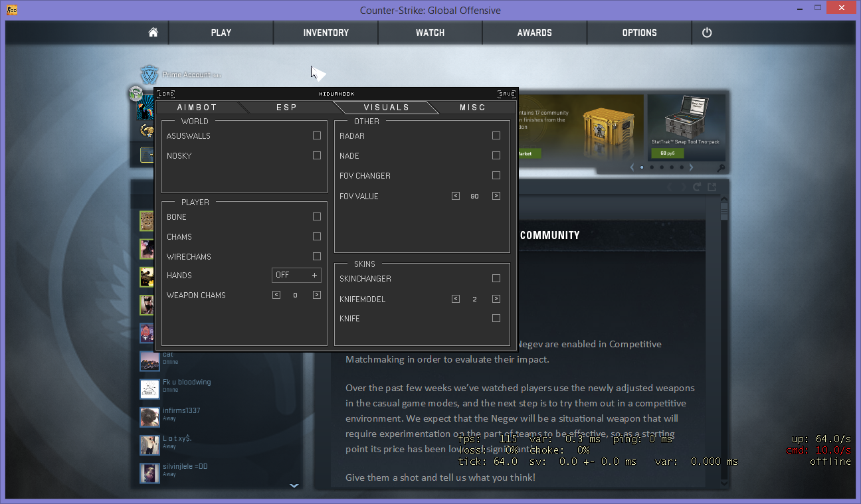This screenshot has height=504, width=861.
Task: Click the key icon below the store
Action: click(x=720, y=167)
